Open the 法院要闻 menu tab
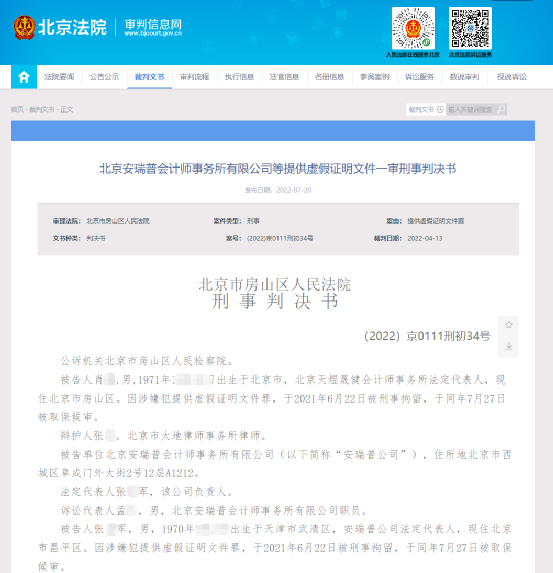This screenshot has height=573, width=553. click(59, 77)
